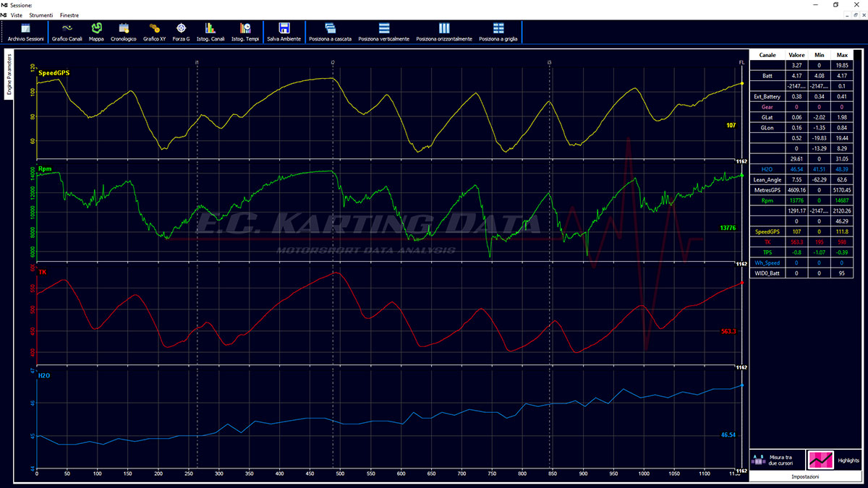This screenshot has height=488, width=868.
Task: Open Istog. Tempi histogram
Action: pyautogui.click(x=245, y=31)
